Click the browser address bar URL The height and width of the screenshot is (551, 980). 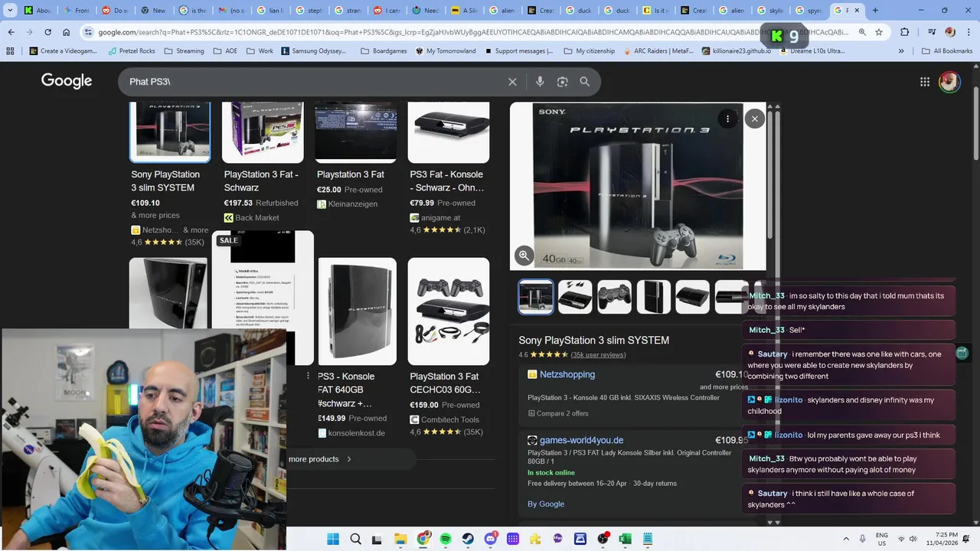(473, 32)
